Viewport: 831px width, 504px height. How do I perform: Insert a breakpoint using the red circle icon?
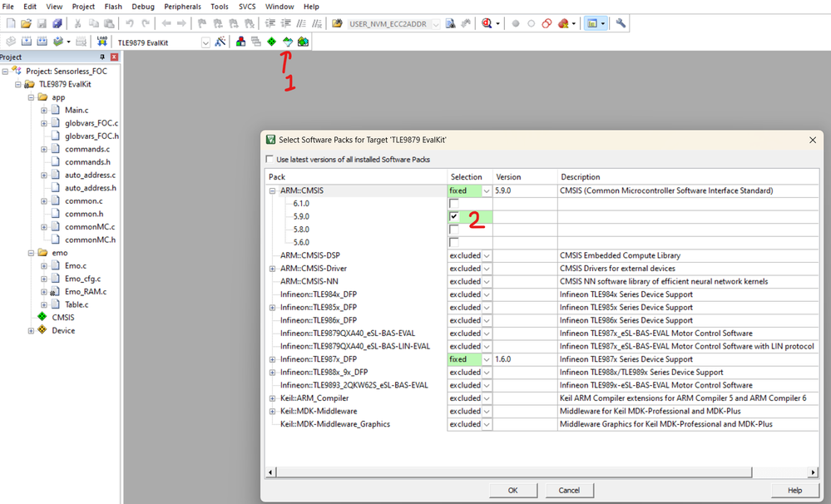click(x=516, y=22)
